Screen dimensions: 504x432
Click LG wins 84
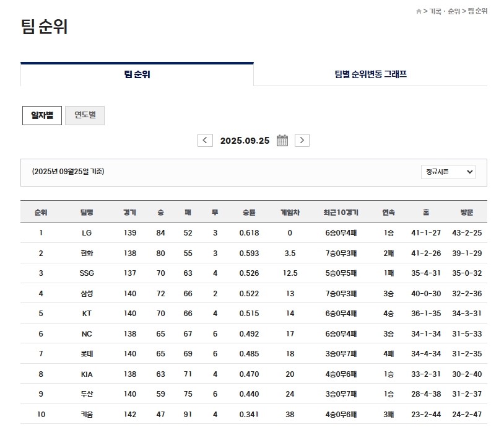point(161,233)
